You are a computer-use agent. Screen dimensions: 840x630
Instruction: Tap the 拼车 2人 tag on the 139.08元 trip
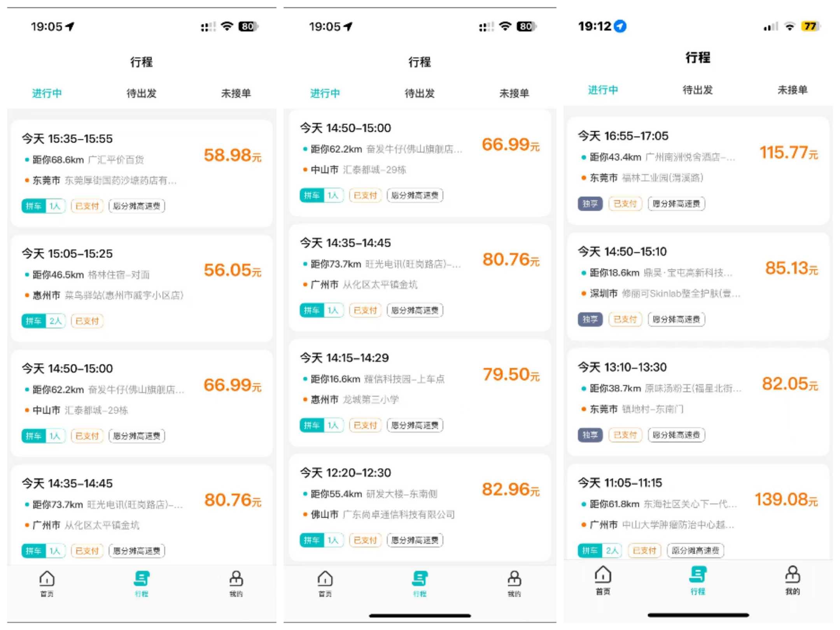click(600, 550)
